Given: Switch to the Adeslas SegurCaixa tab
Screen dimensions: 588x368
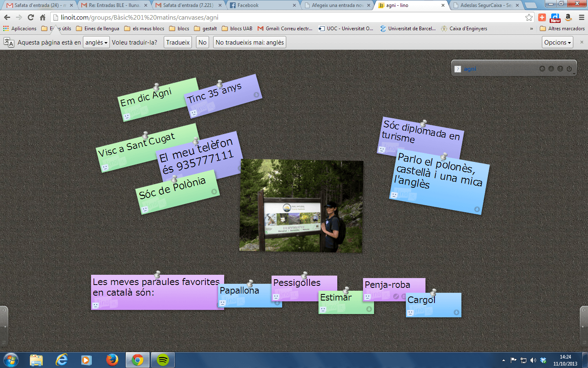Looking at the screenshot, I should pos(485,5).
